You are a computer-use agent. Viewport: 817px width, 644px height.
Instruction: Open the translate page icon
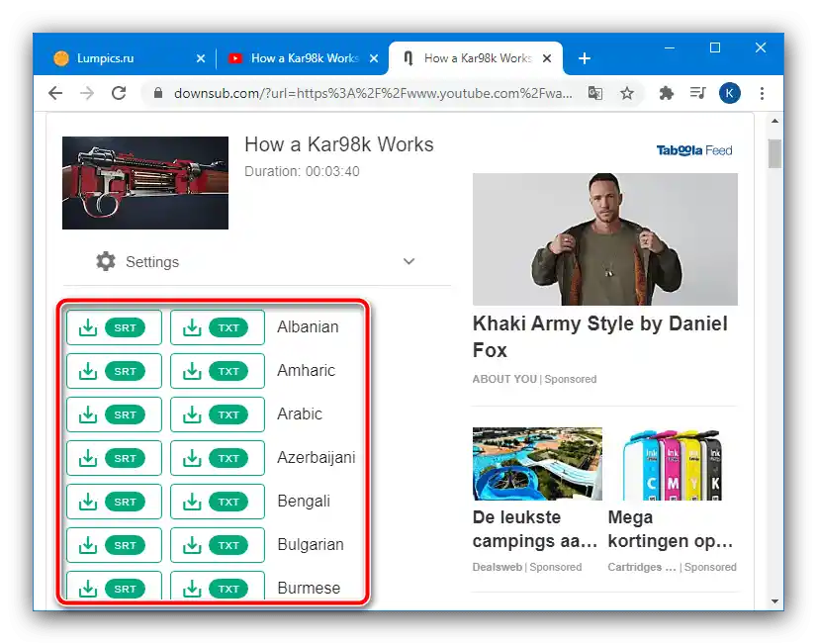[x=595, y=93]
